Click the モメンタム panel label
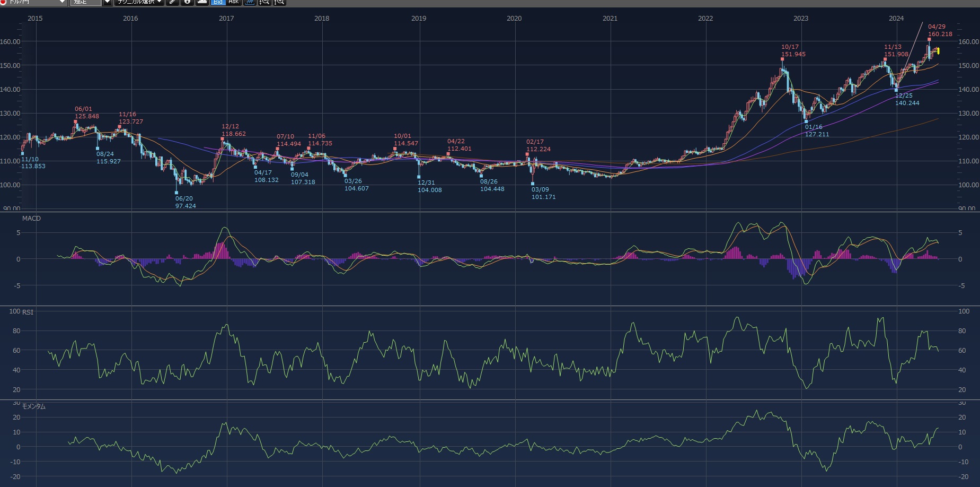 pyautogui.click(x=33, y=406)
